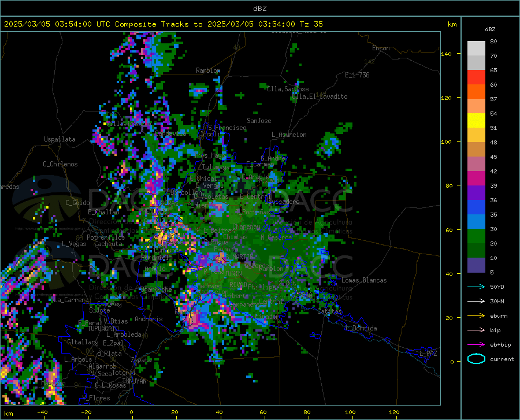
Task: Click the 140 km tick on vertical axis
Action: click(447, 54)
